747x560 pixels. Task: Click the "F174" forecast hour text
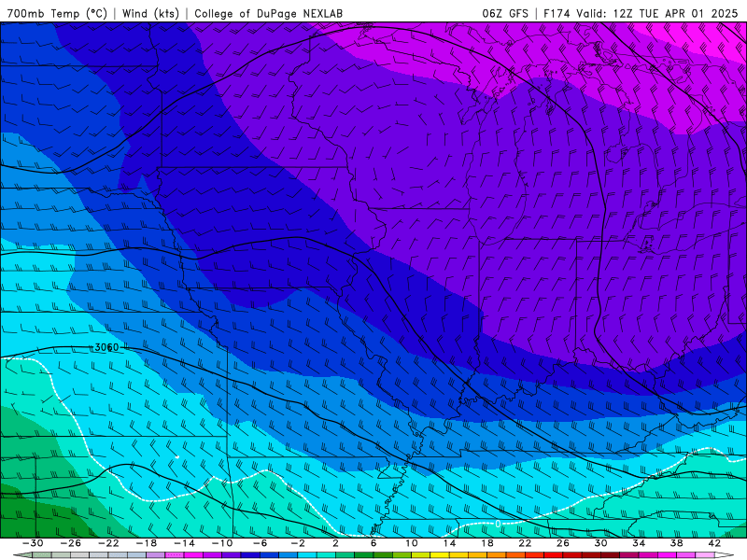(557, 13)
